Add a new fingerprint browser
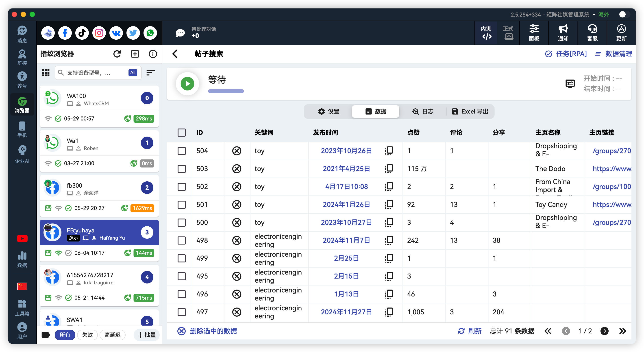The height and width of the screenshot is (352, 644). coord(135,54)
